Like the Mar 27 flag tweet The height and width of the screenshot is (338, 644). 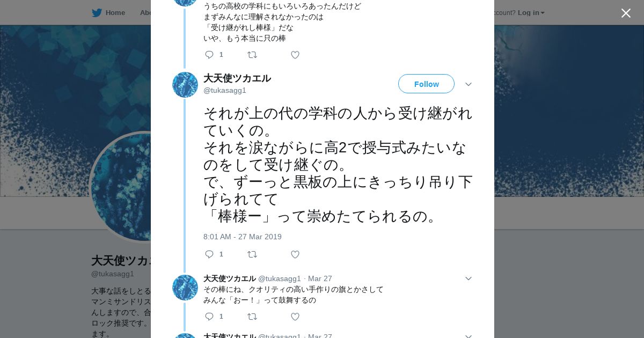(x=295, y=317)
